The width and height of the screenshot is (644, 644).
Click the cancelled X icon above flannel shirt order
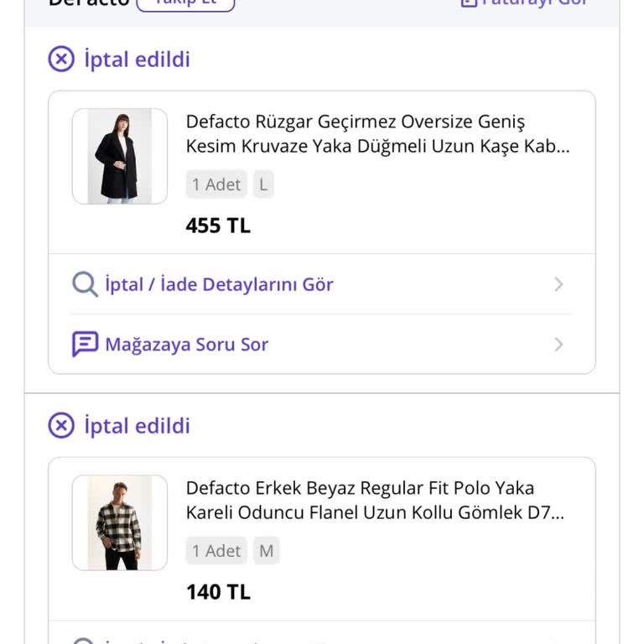(61, 425)
